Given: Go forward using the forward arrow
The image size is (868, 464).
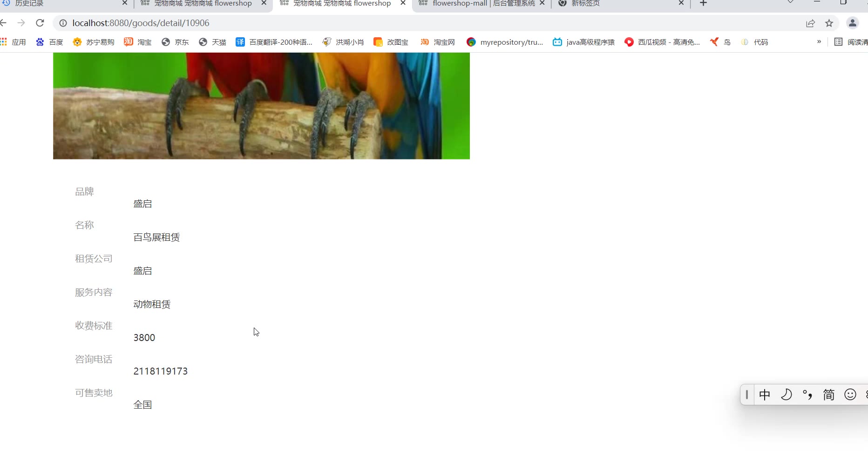Looking at the screenshot, I should click(x=21, y=23).
